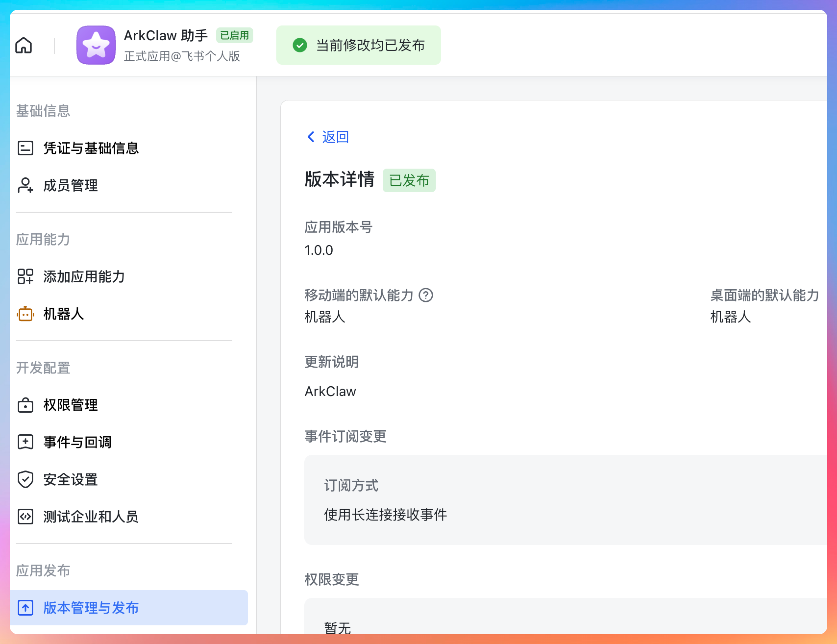
Task: Click the security settings shield icon
Action: (x=25, y=480)
